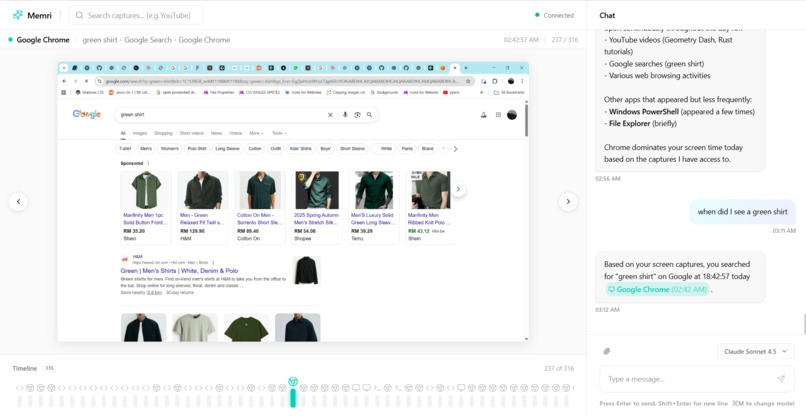Expand the Tools dropdown in Google results

[x=279, y=133]
